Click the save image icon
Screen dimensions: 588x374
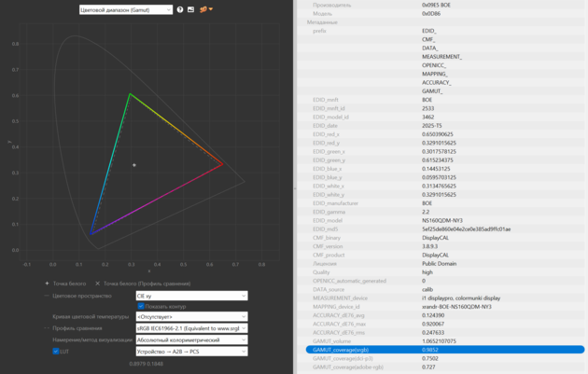click(191, 9)
